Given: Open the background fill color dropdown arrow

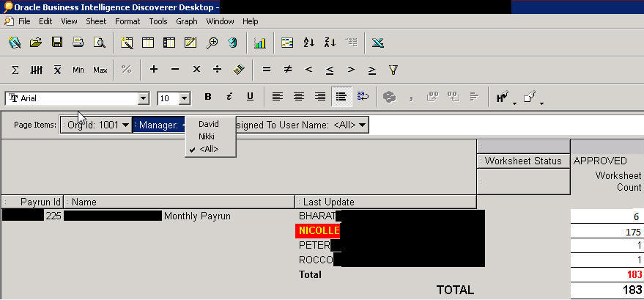Looking at the screenshot, I should pyautogui.click(x=541, y=103).
